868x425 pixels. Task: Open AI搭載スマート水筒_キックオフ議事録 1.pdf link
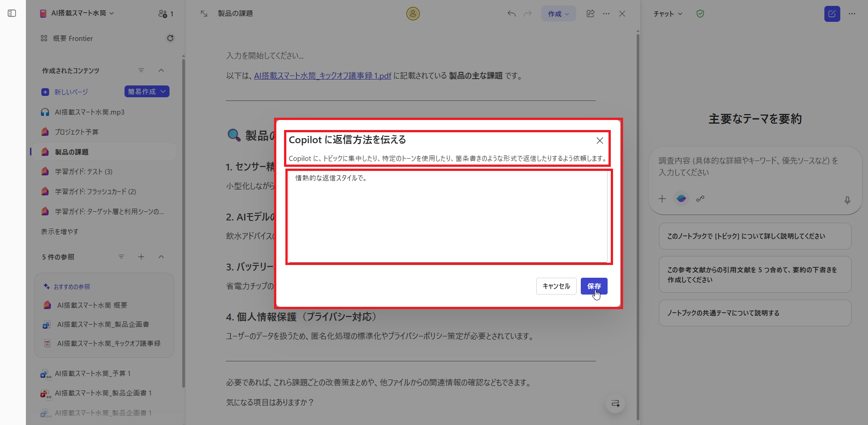pyautogui.click(x=322, y=75)
